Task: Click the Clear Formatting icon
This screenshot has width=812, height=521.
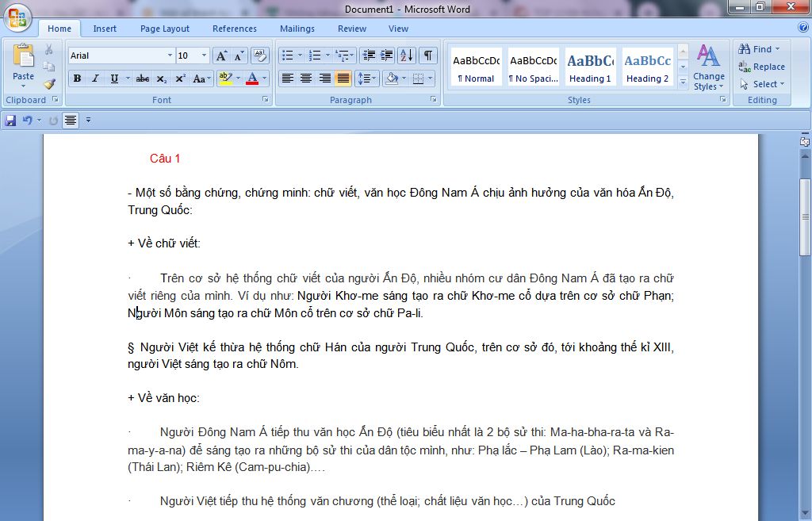Action: [x=260, y=56]
